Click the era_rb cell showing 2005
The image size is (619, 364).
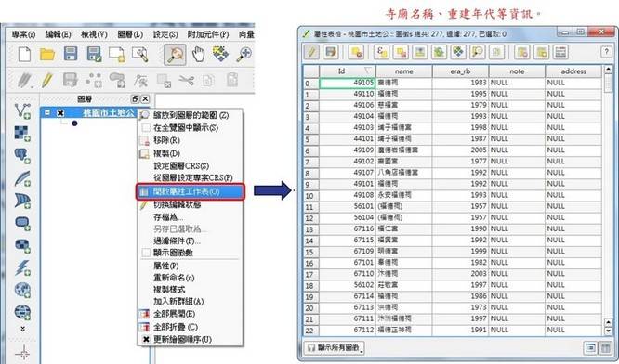point(460,150)
